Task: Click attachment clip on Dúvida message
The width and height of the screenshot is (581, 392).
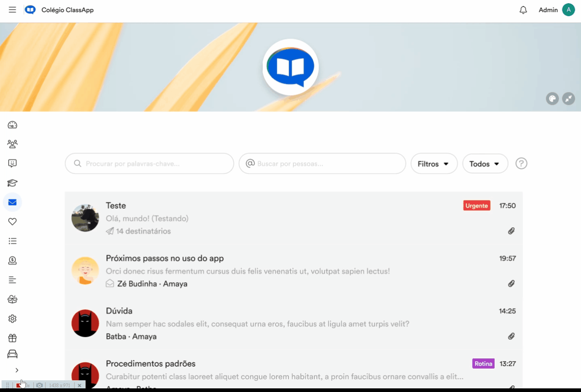Action: tap(511, 336)
